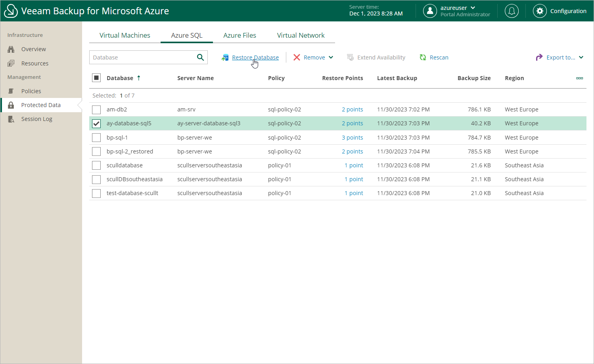Click the Configuration gear icon
Screen dimensions: 594x364
tap(540, 11)
